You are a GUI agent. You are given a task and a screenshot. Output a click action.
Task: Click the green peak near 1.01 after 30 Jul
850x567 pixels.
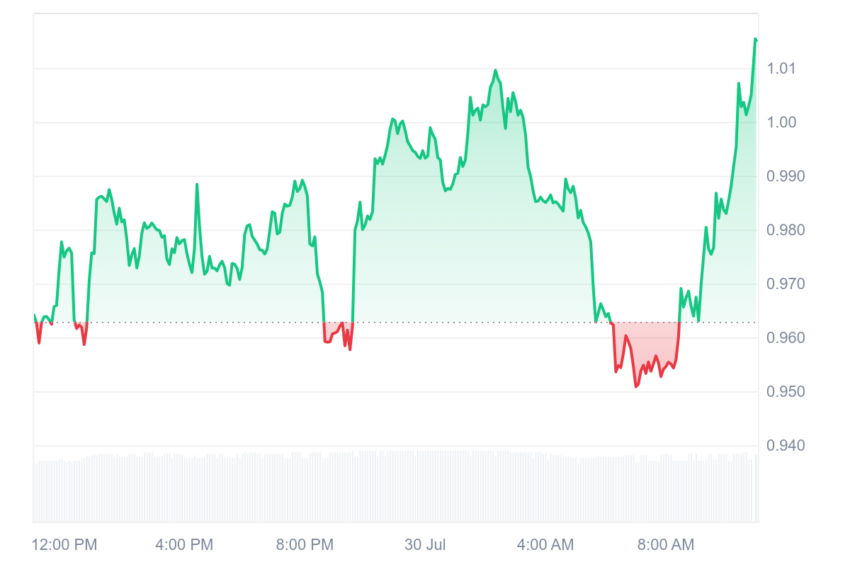pyautogui.click(x=495, y=70)
